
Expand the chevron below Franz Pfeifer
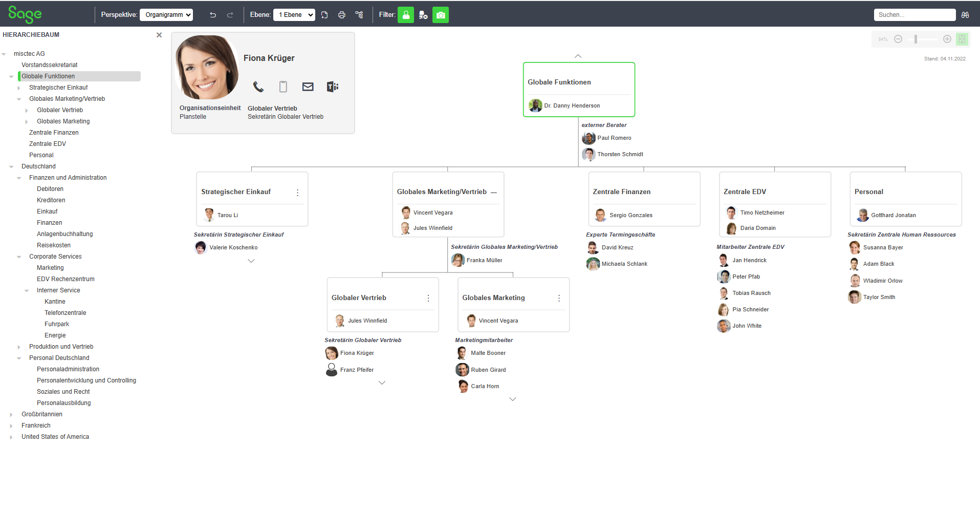[x=382, y=383]
